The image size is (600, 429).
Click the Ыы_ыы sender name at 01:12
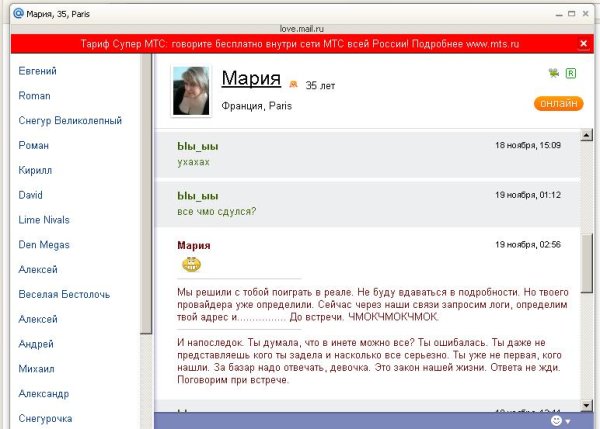click(197, 195)
